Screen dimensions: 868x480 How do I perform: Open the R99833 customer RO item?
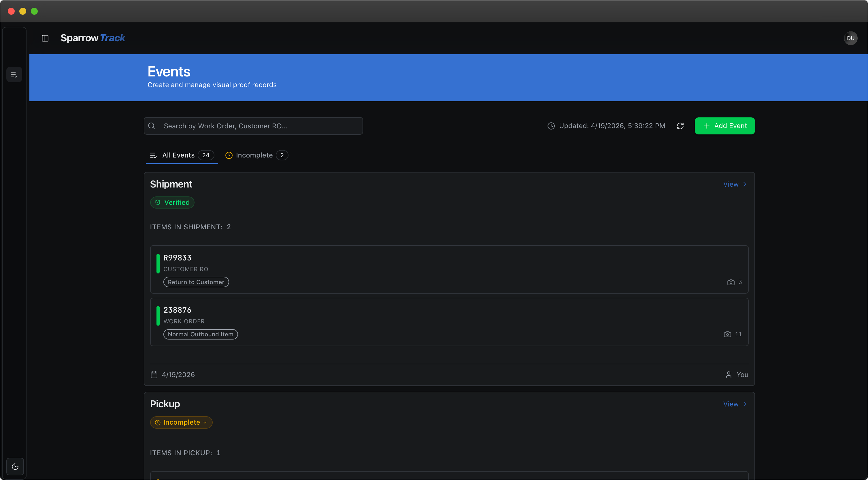449,269
